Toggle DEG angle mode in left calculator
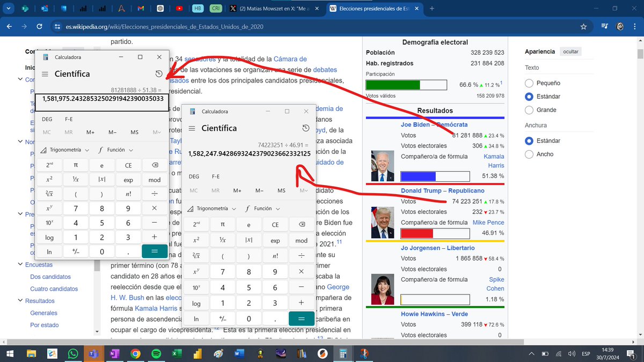This screenshot has width=644, height=362. click(47, 119)
